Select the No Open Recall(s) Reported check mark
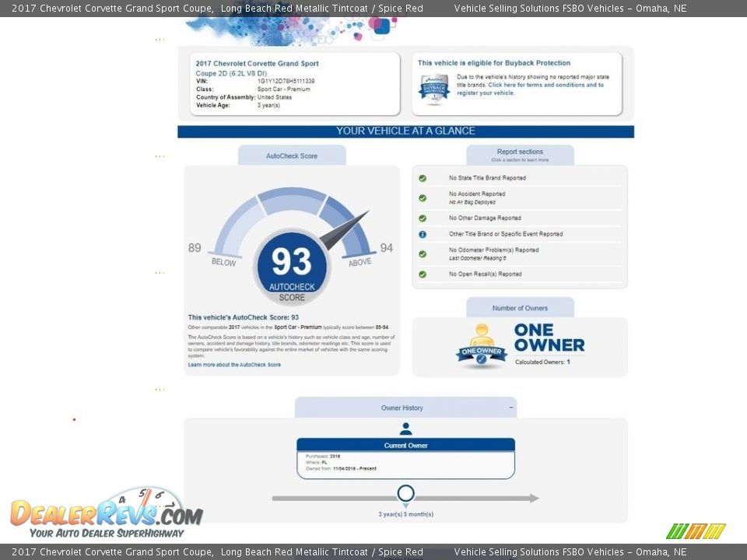This screenshot has width=747, height=560. pos(423,275)
